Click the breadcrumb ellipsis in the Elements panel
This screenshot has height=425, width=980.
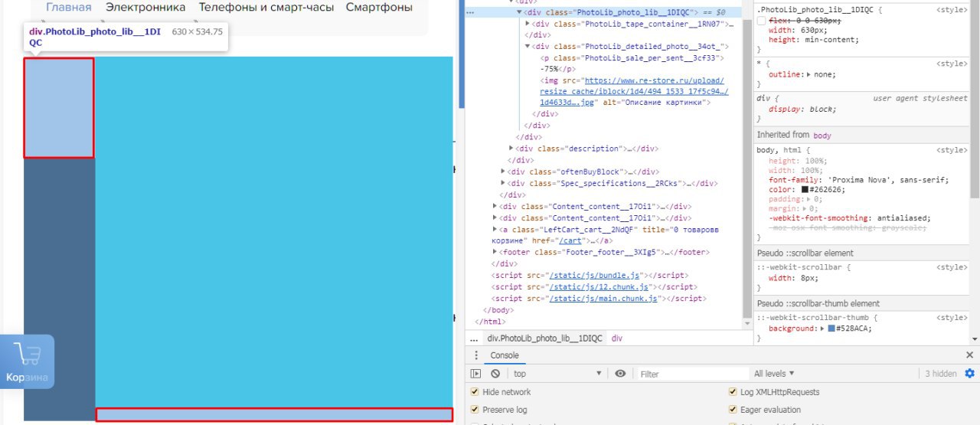tap(475, 338)
